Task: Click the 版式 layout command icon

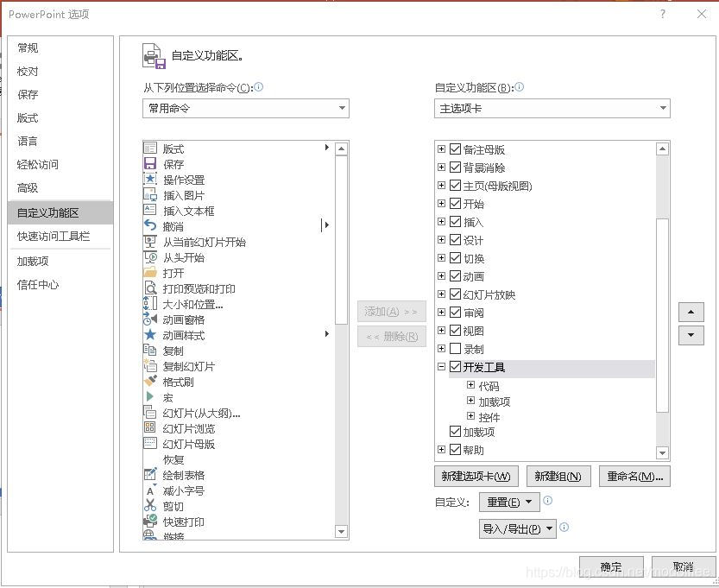Action: point(150,149)
